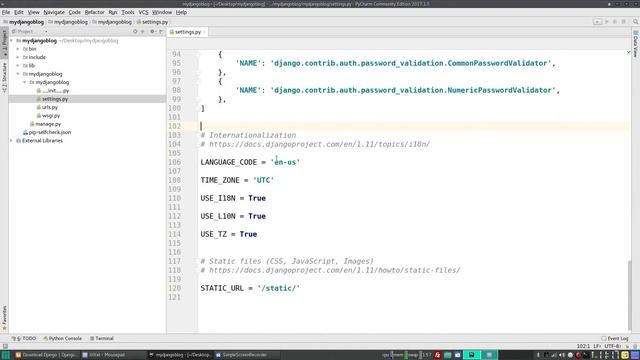Expand the include folder
This screenshot has height=360, width=640.
18,57
